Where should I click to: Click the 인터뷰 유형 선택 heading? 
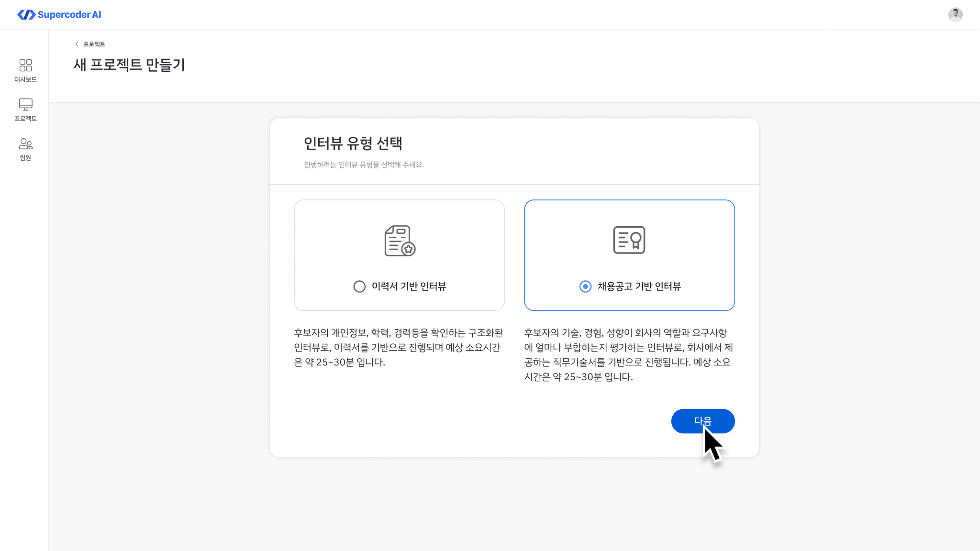(x=353, y=143)
